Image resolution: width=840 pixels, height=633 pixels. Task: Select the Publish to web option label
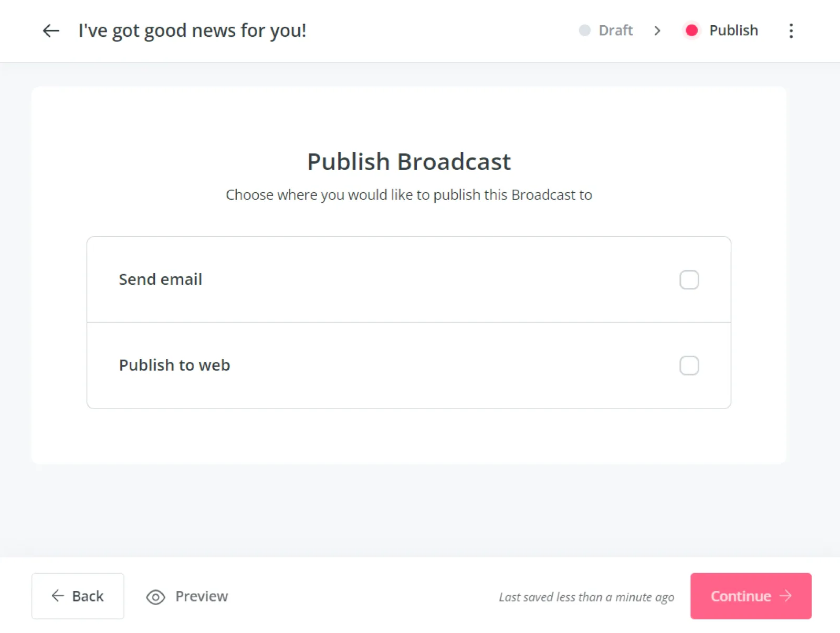pos(174,365)
